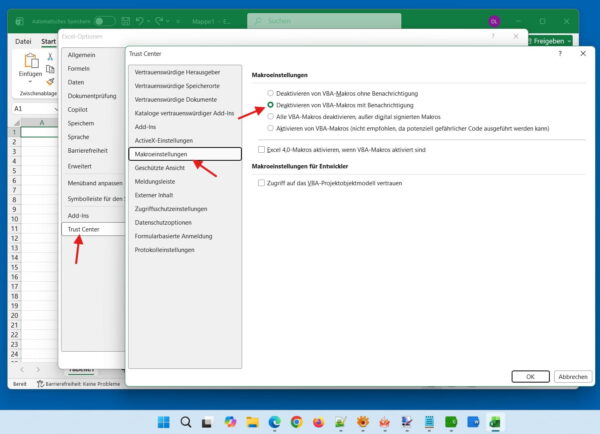Click the 'Freigeben' share button in Excel
The image size is (600, 434).
(550, 41)
